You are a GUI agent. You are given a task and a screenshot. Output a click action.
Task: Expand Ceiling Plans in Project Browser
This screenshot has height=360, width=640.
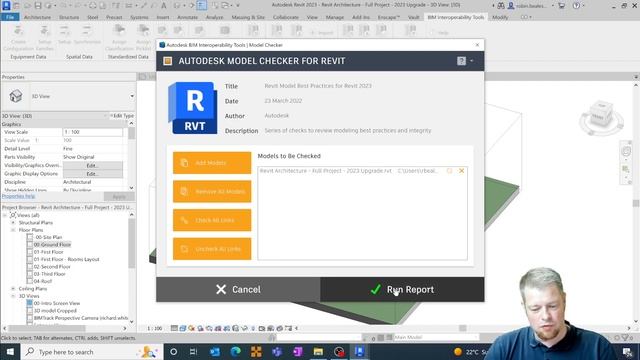[x=13, y=289]
